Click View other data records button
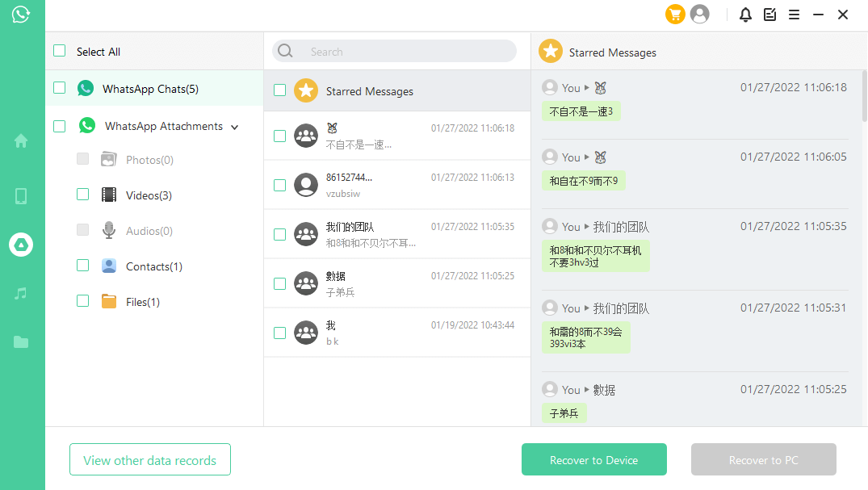868x490 pixels. click(150, 459)
